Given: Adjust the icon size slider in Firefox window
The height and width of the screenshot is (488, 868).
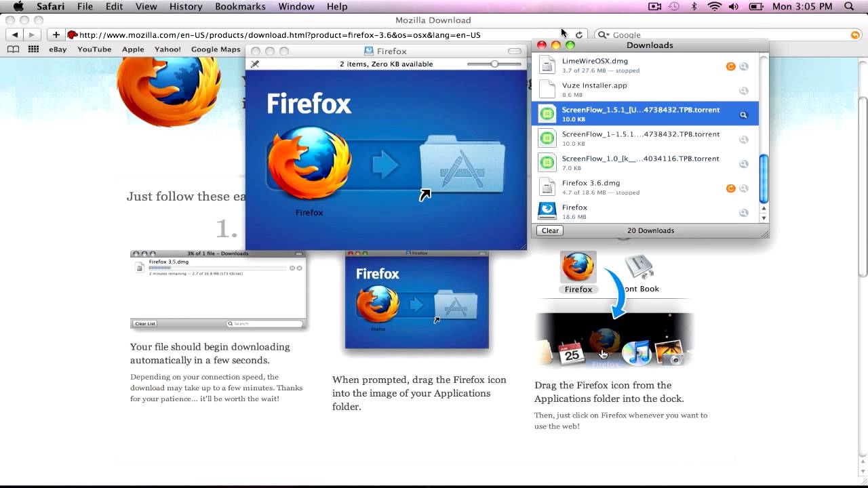Looking at the screenshot, I should (494, 64).
